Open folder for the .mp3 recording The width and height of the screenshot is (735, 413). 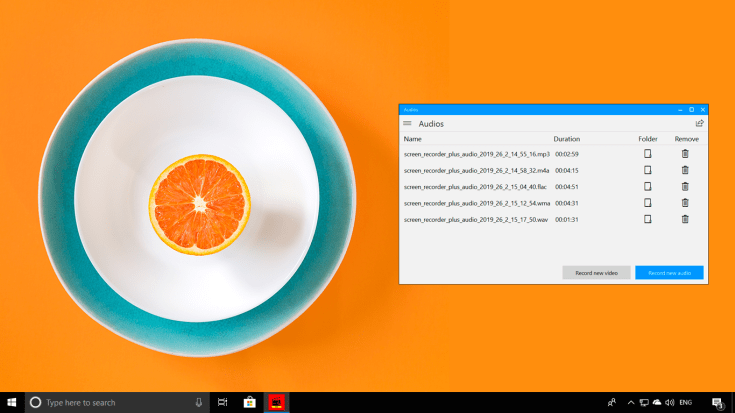point(647,154)
